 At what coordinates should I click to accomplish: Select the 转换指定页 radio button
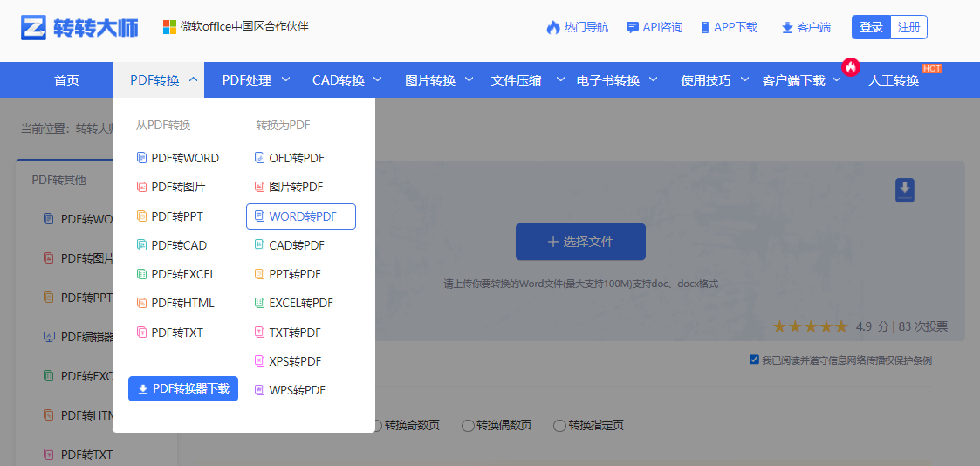(x=559, y=426)
